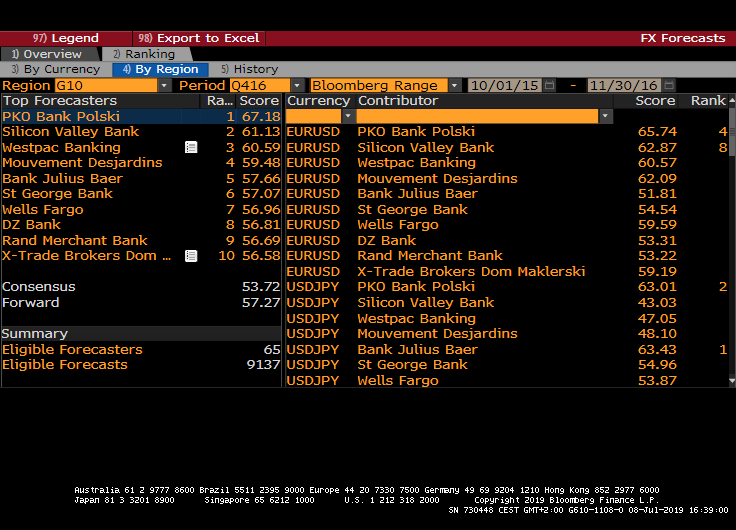
Task: Select PKO Bank Polski in Top Forecasters
Action: click(61, 116)
